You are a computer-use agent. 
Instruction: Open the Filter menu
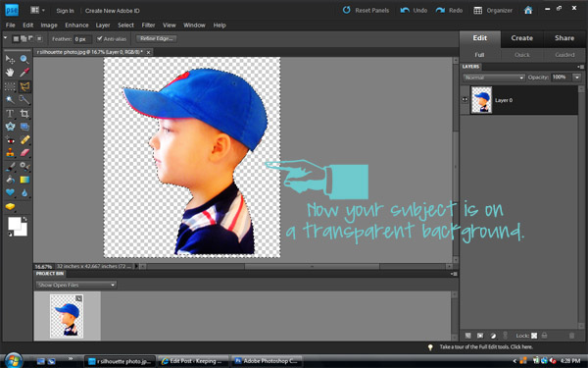click(x=148, y=26)
